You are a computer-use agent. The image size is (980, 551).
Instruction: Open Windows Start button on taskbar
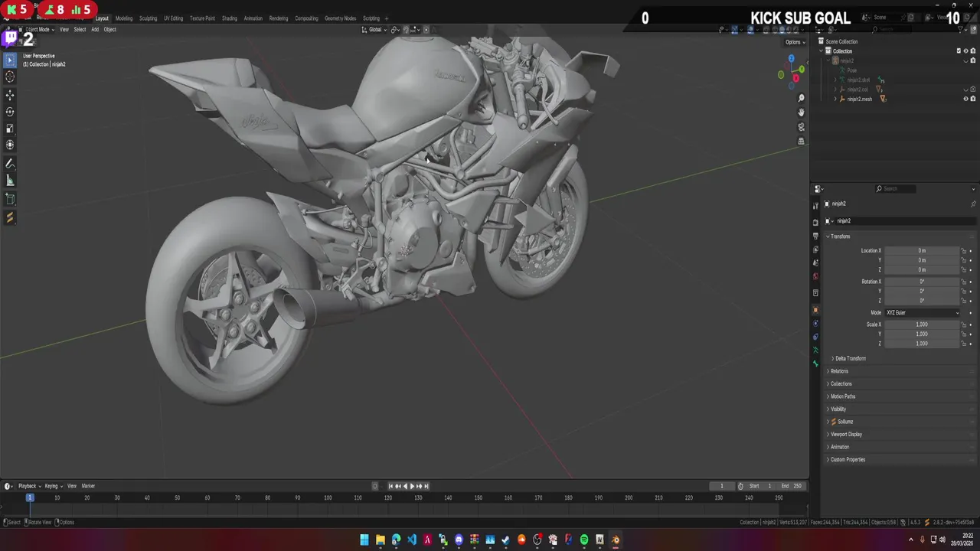(364, 540)
